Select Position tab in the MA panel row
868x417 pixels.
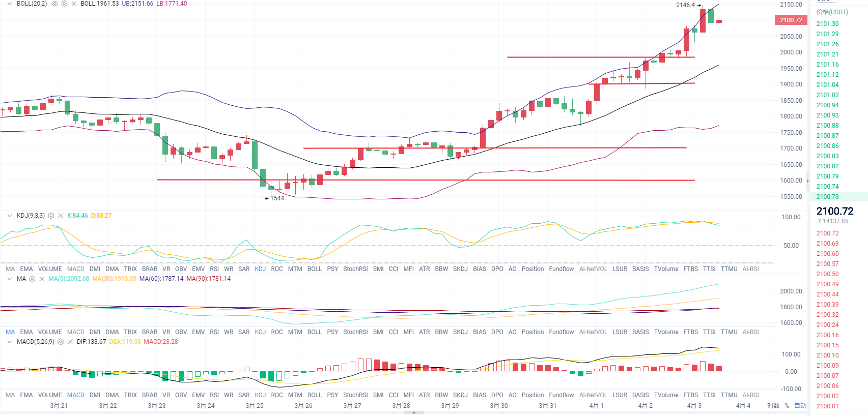click(533, 332)
